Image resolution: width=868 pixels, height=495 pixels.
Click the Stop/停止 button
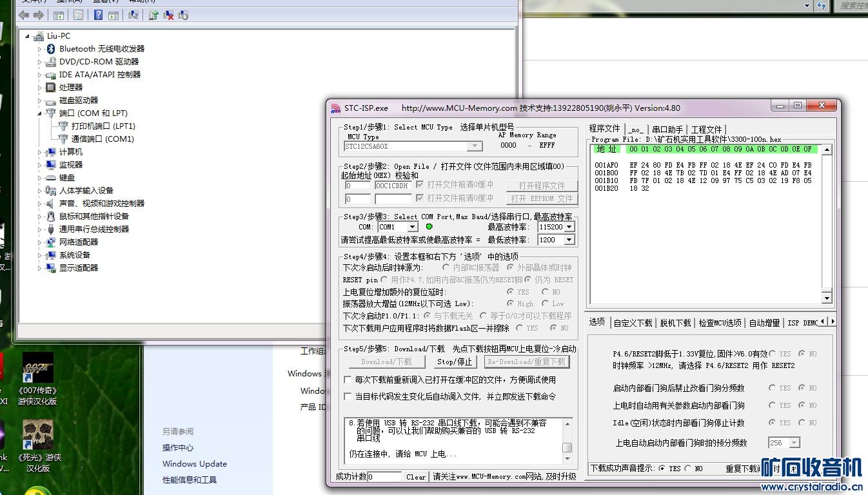(x=455, y=362)
